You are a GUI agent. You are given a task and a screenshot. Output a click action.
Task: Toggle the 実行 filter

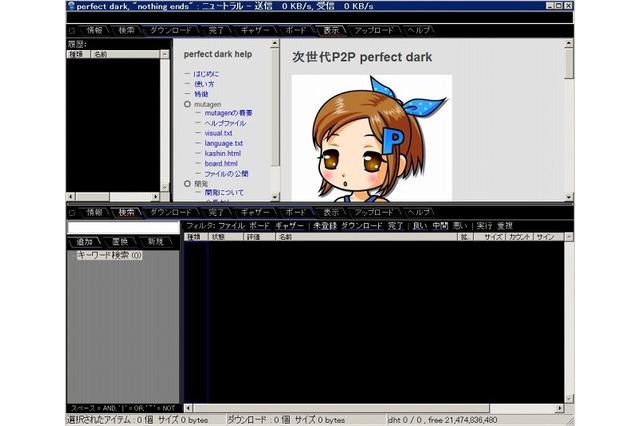(x=484, y=226)
